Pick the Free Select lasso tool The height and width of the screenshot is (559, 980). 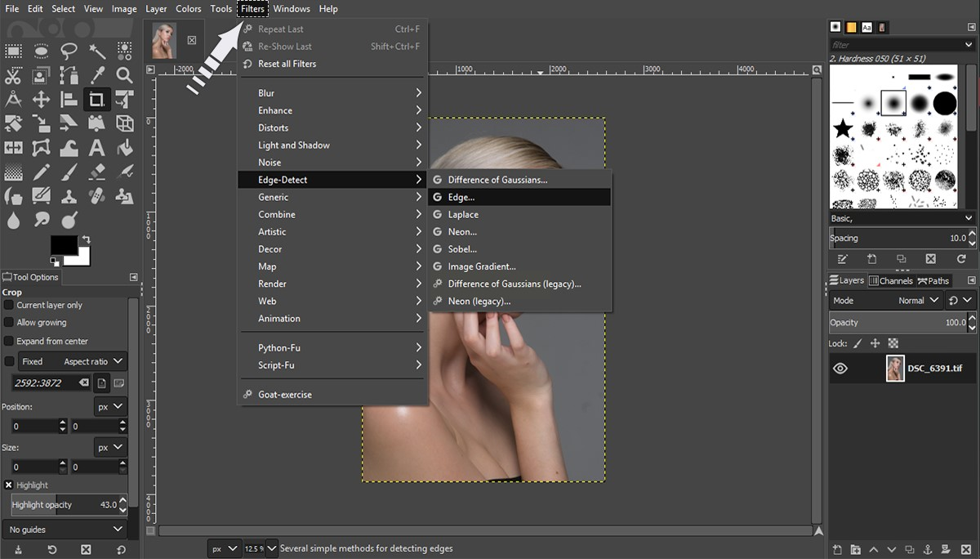pos(69,51)
